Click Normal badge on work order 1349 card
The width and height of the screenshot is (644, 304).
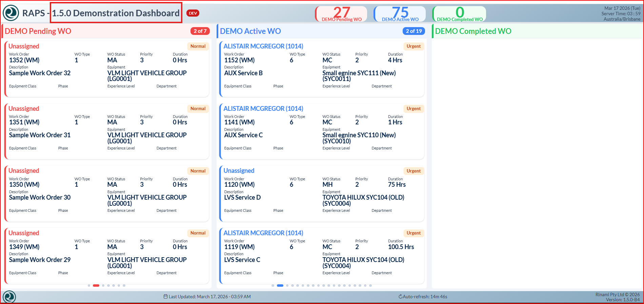click(x=198, y=233)
